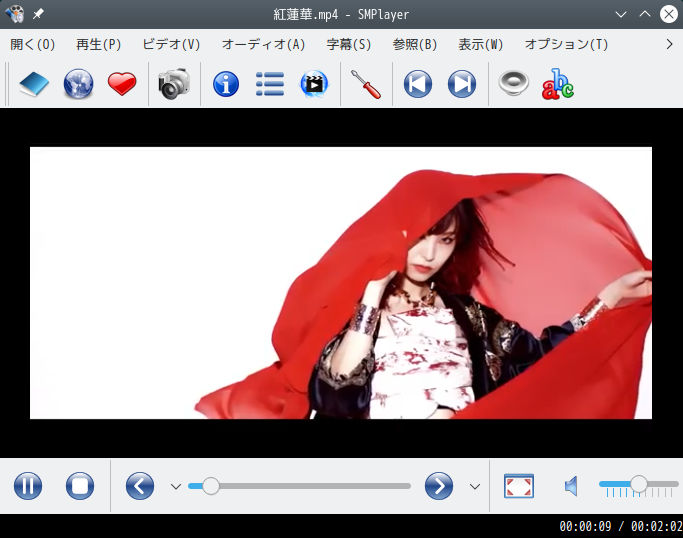Click the abc subtitles icon
This screenshot has width=683, height=538.
[x=558, y=84]
